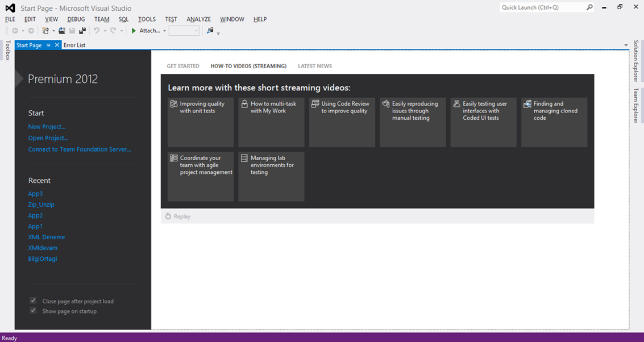Click the pin icon on Start Page tab
This screenshot has height=342, width=644.
click(48, 45)
